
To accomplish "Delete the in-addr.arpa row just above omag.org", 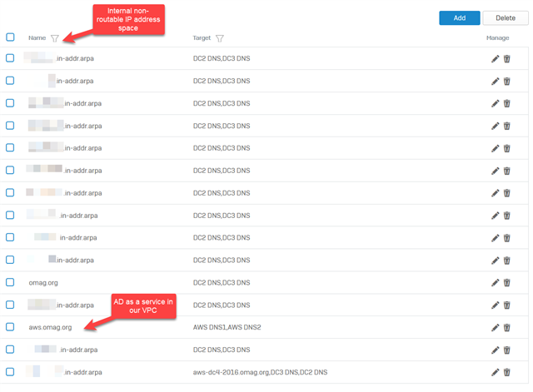I will 507,261.
